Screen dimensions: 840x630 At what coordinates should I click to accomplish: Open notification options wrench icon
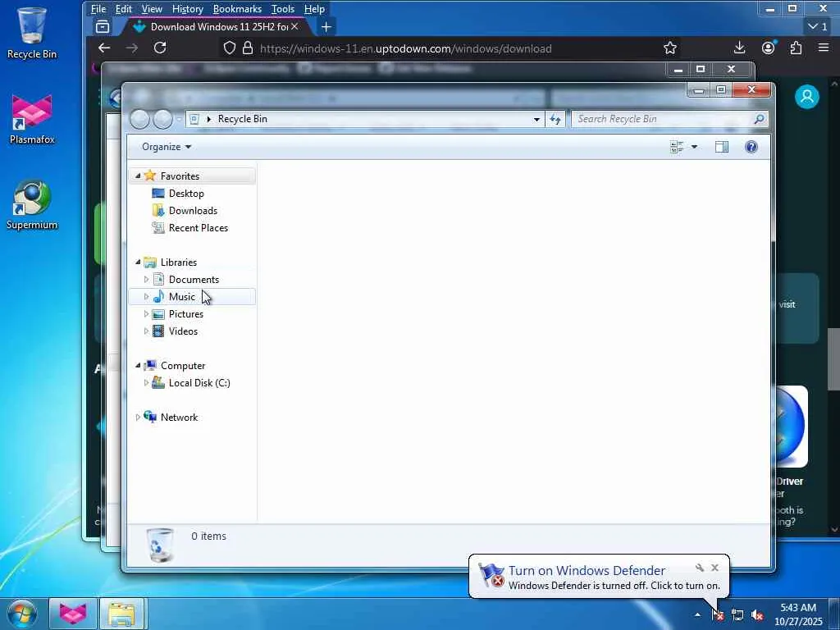pos(699,568)
